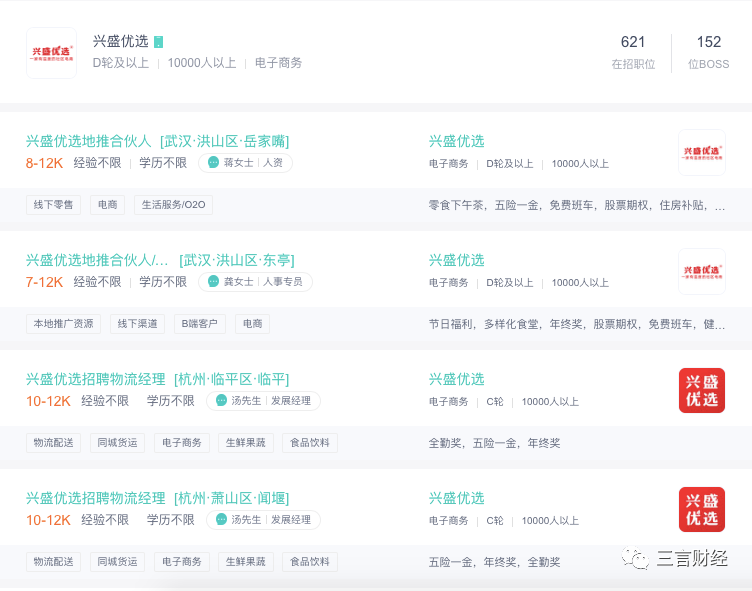This screenshot has height=591, width=752.
Task: Select 食品饮料 tag in 临平 job
Action: 310,443
